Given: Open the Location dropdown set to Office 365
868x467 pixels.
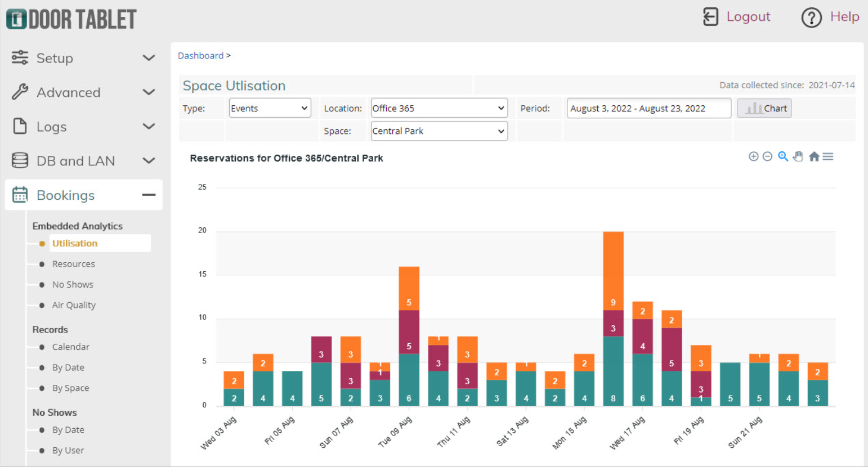Looking at the screenshot, I should point(439,107).
